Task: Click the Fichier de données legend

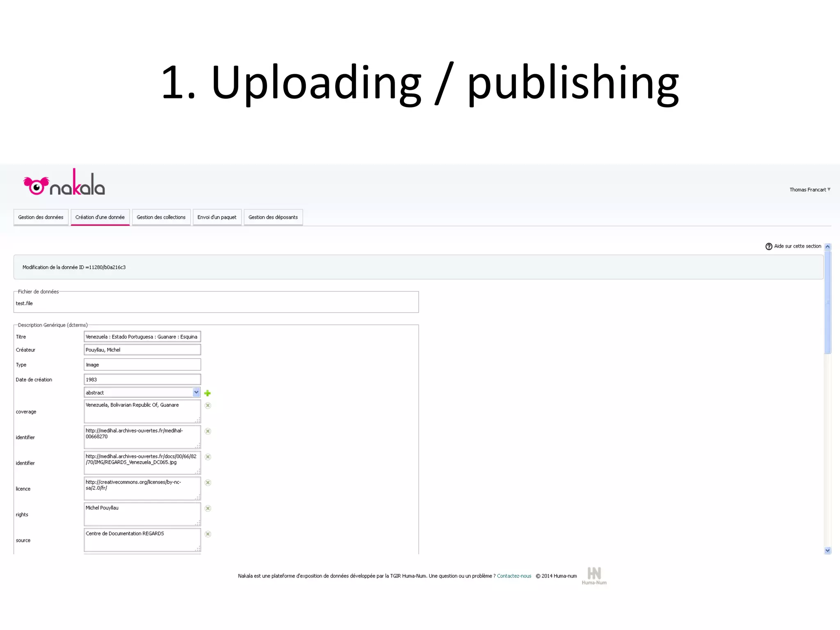Action: pos(38,292)
